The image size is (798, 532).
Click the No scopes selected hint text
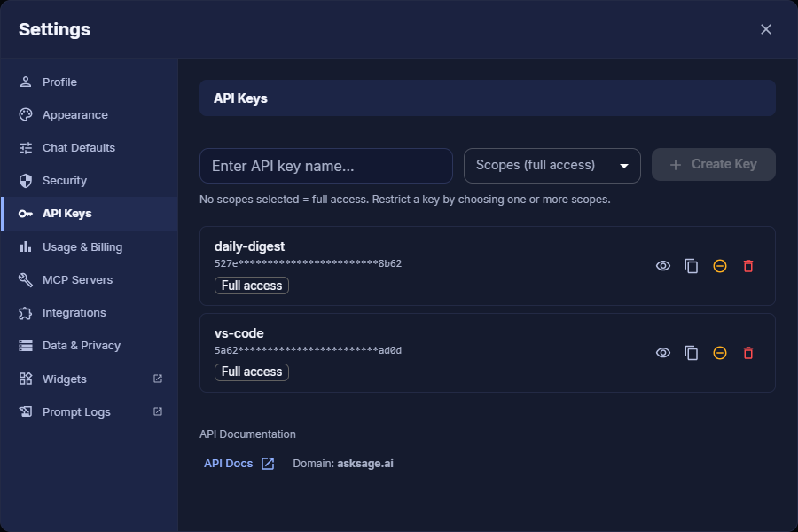point(404,199)
